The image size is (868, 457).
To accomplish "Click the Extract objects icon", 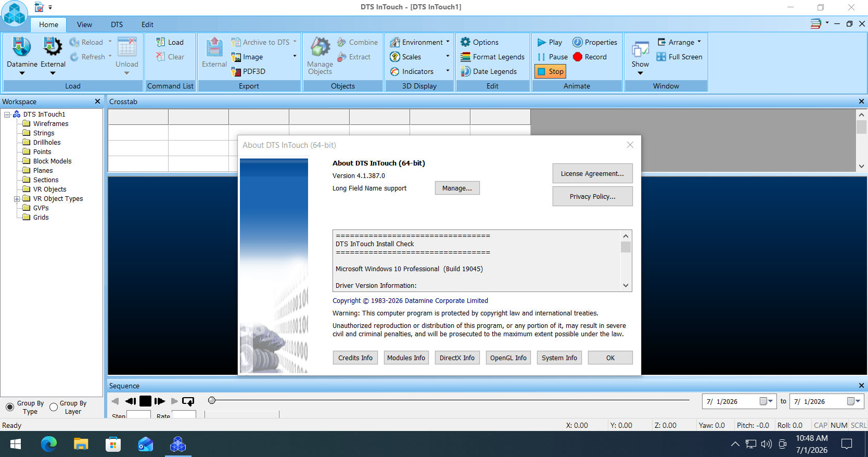I will click(x=341, y=57).
